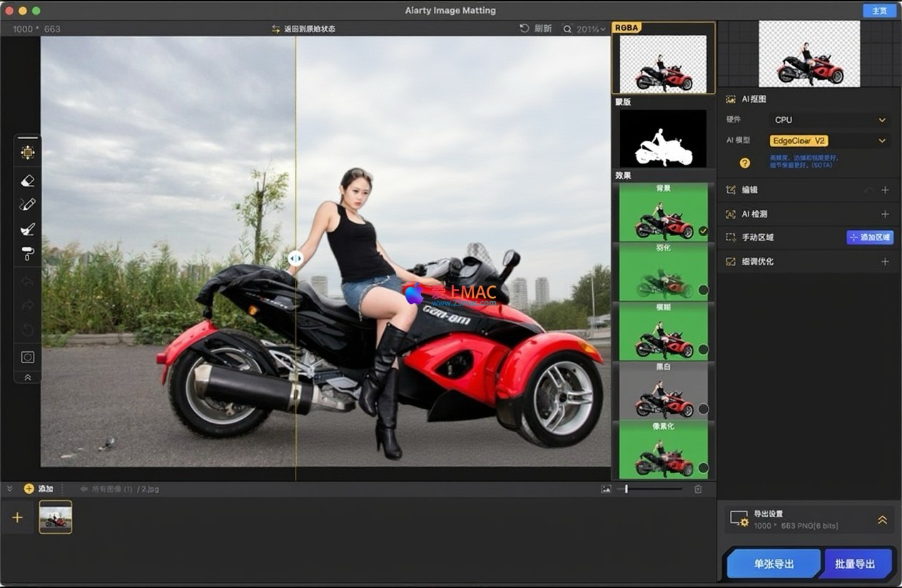Select the 羽化 (feather) effect option
The image size is (902, 588).
(x=663, y=272)
